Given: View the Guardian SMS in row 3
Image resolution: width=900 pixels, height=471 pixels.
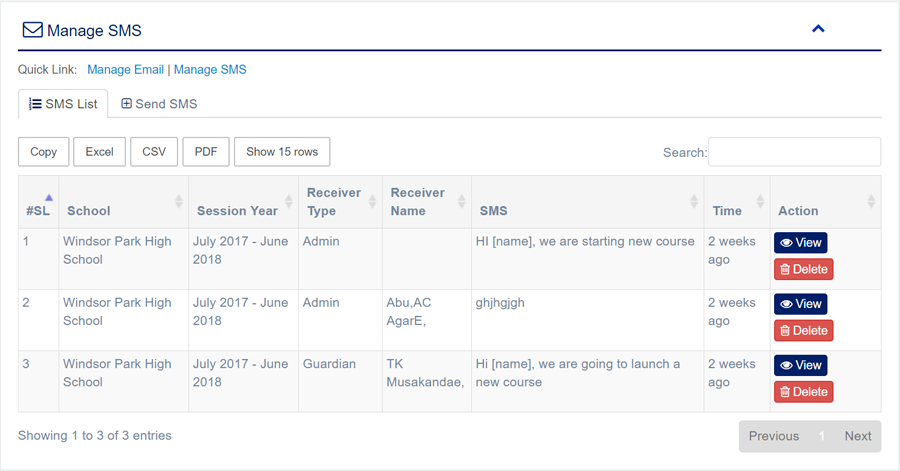Looking at the screenshot, I should 800,365.
